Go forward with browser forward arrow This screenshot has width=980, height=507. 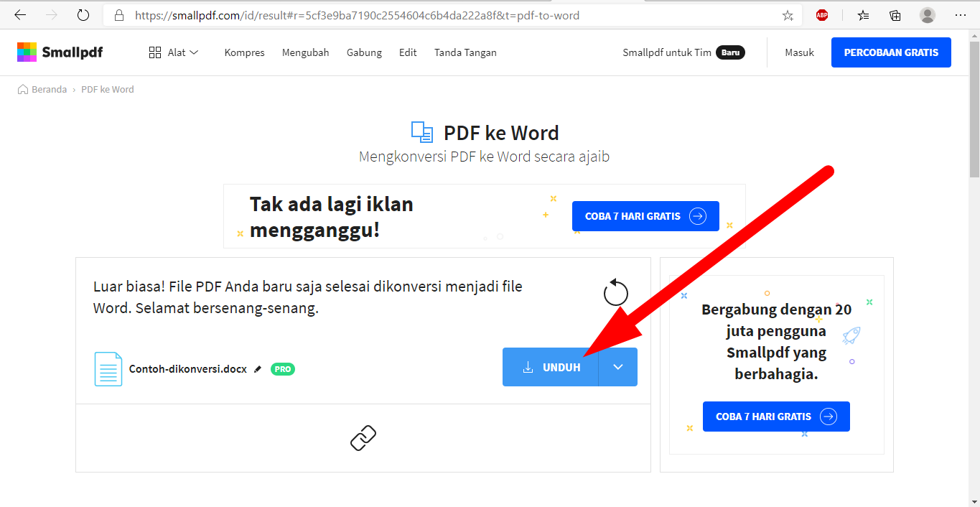pyautogui.click(x=51, y=15)
